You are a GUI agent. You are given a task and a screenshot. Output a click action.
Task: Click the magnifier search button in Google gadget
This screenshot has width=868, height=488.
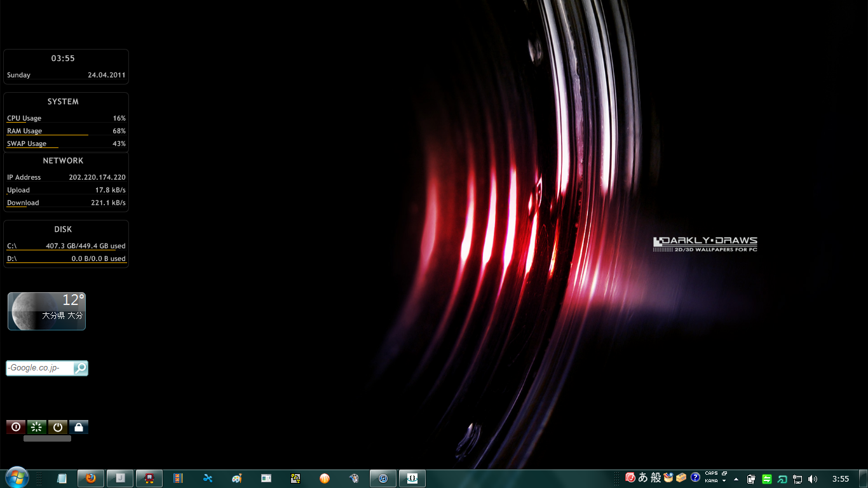81,368
